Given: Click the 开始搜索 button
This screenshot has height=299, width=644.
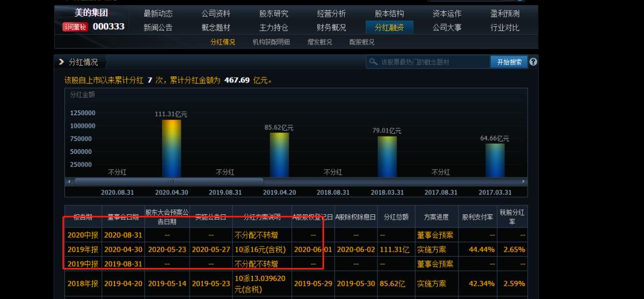Looking at the screenshot, I should 509,62.
